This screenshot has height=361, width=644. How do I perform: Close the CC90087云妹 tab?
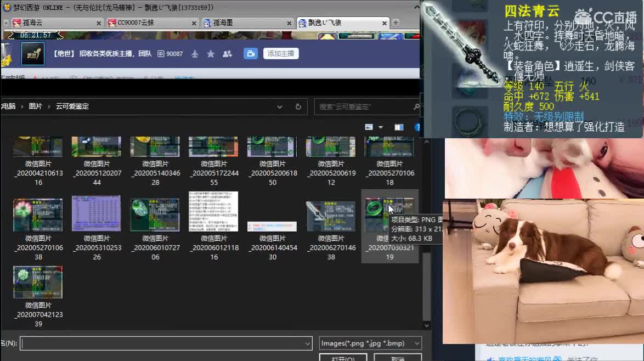(194, 24)
